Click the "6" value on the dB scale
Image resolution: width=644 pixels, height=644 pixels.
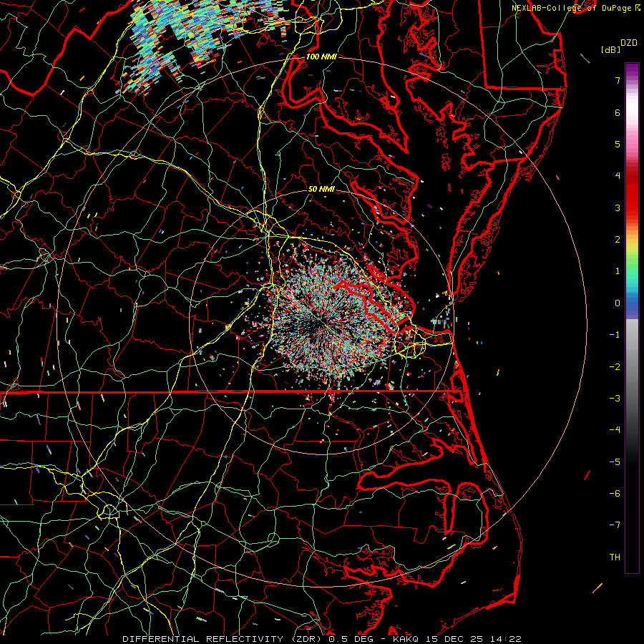[618, 112]
